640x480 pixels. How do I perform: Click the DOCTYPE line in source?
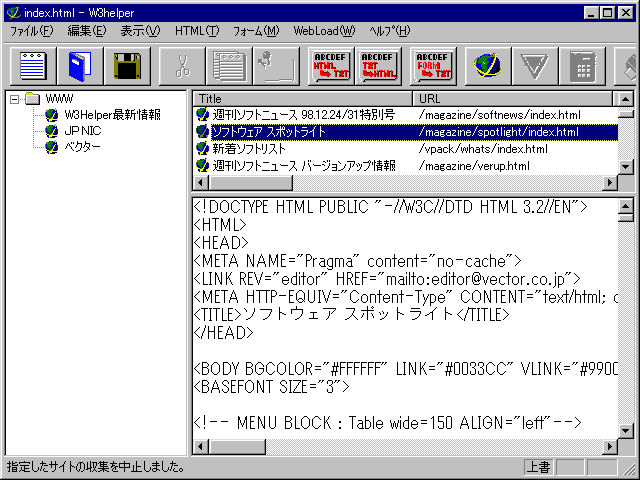(390, 207)
